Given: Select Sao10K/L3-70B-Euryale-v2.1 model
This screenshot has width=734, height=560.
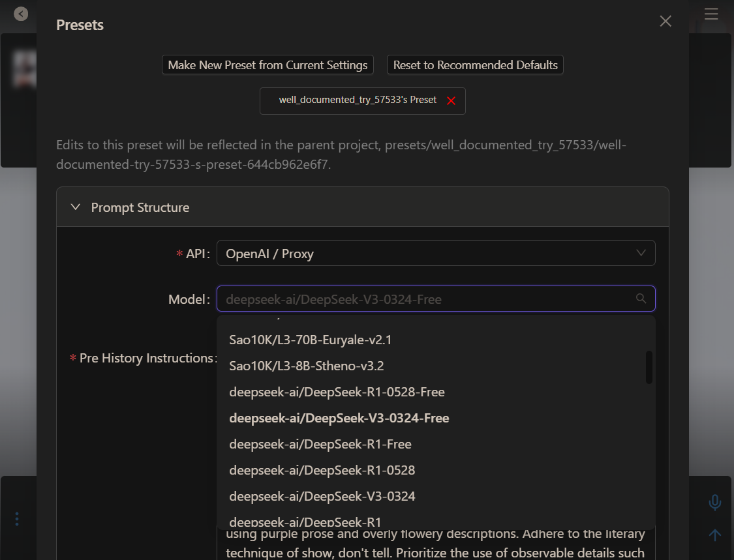Looking at the screenshot, I should pyautogui.click(x=310, y=340).
